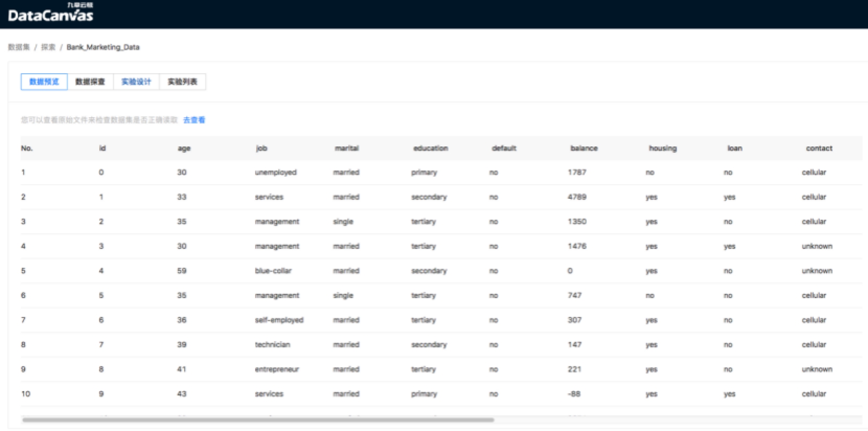868x431 pixels.
Task: Click services job in row No. 2
Action: [x=269, y=197]
